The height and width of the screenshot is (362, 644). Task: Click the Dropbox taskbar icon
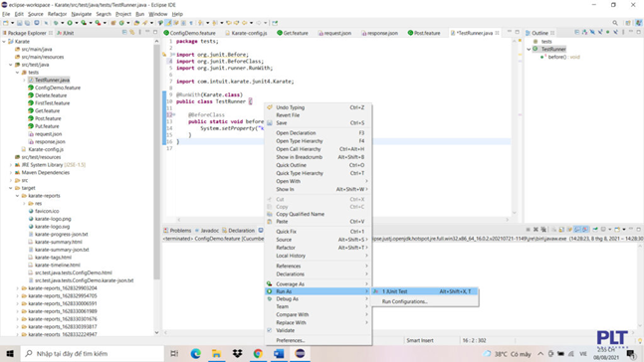(x=237, y=353)
